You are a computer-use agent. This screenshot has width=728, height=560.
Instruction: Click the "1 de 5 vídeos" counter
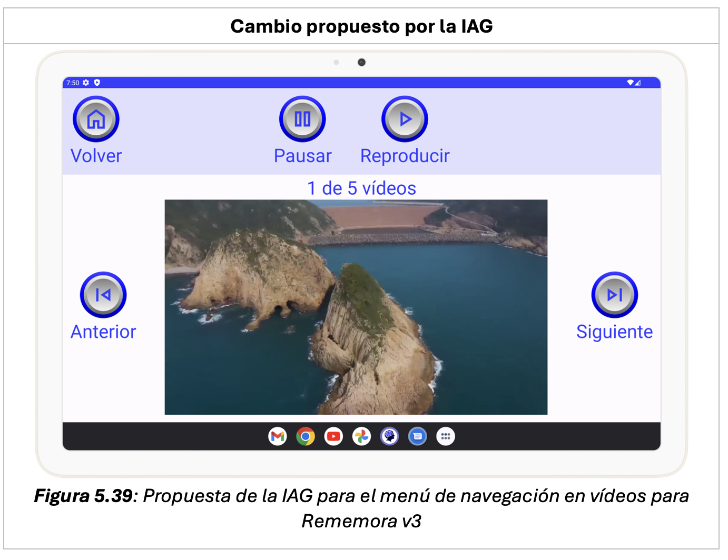[361, 188]
